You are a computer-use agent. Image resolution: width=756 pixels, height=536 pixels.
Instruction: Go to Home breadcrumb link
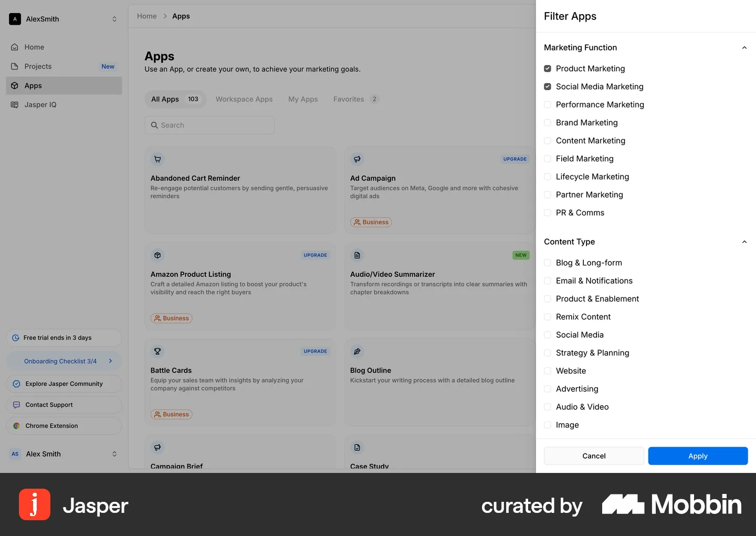tap(147, 16)
